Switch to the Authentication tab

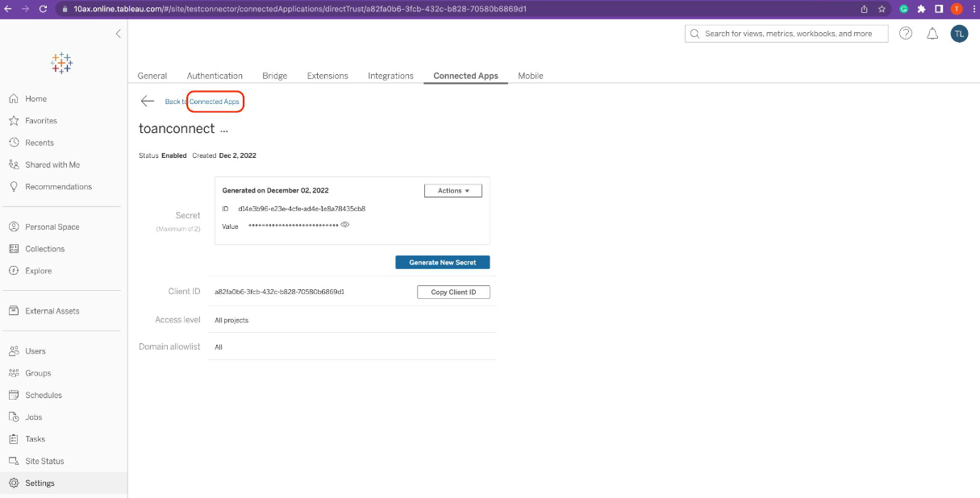[x=215, y=76]
